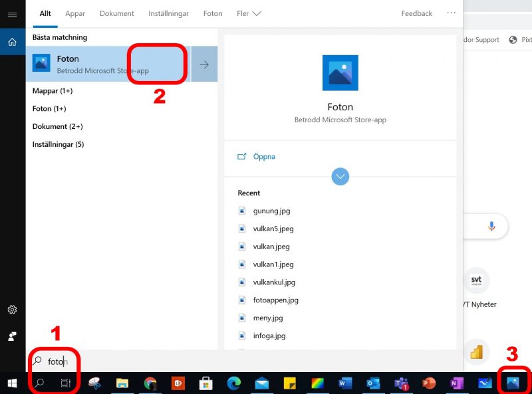Screen dimensions: 532x394
Task: Open Microsoft Teams from the taskbar
Action: point(402,383)
